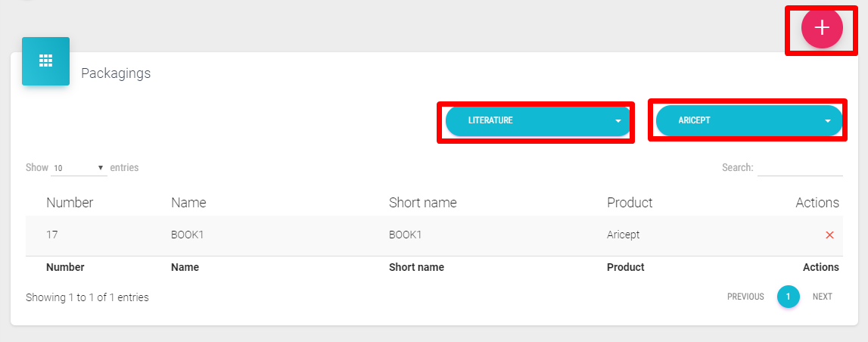Click the Packagings card title
Viewport: 868px width, 342px height.
pos(116,73)
